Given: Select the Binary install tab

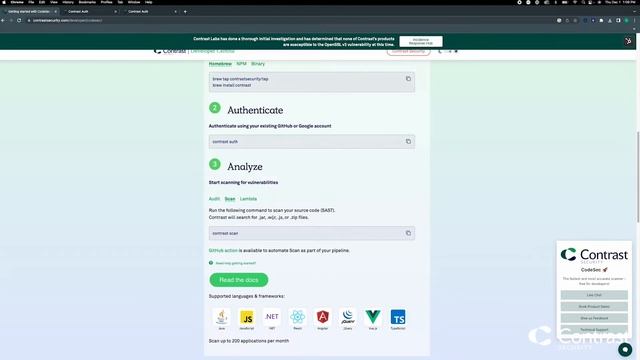Looking at the screenshot, I should (258, 64).
